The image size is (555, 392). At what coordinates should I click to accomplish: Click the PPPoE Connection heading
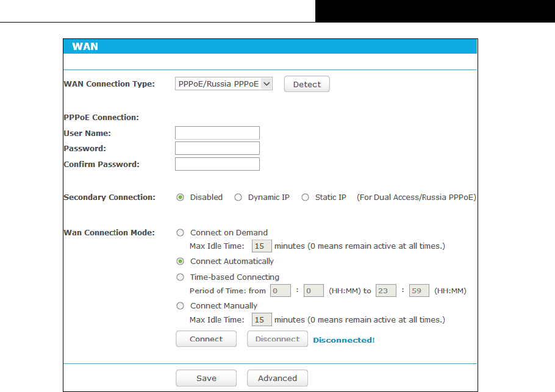click(x=101, y=118)
